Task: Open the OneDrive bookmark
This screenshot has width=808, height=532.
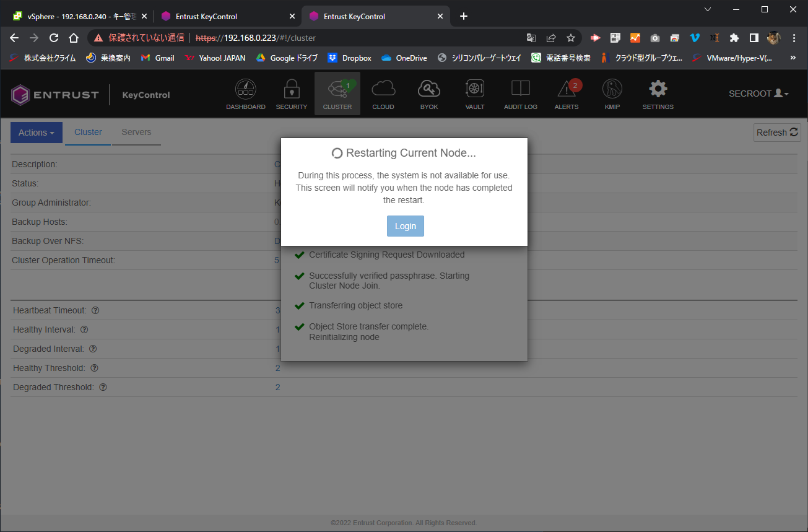Action: [x=404, y=58]
